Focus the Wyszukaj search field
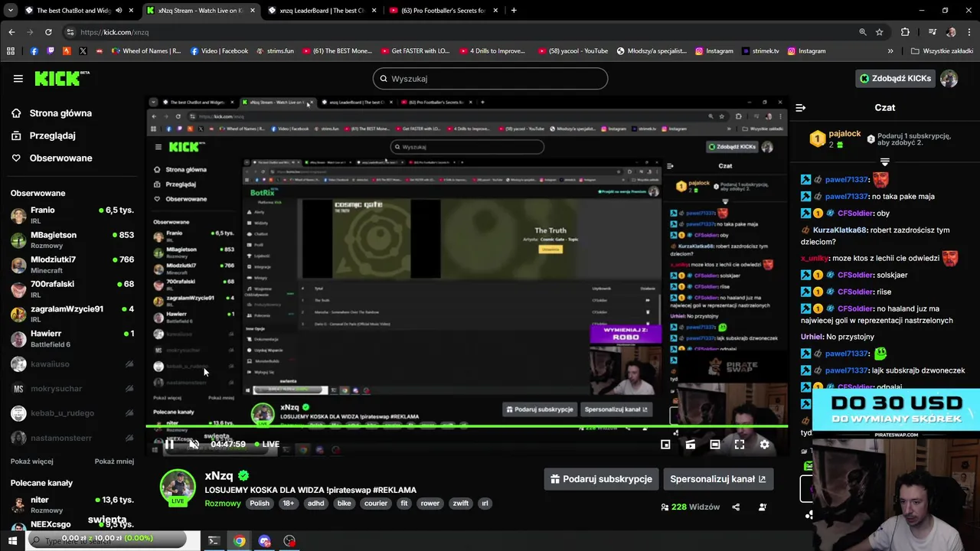This screenshot has height=551, width=980. [x=490, y=78]
